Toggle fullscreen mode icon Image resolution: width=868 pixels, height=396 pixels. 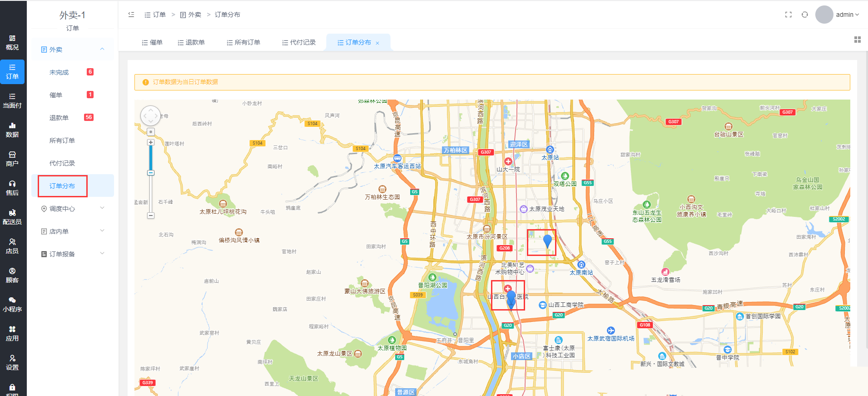point(789,15)
